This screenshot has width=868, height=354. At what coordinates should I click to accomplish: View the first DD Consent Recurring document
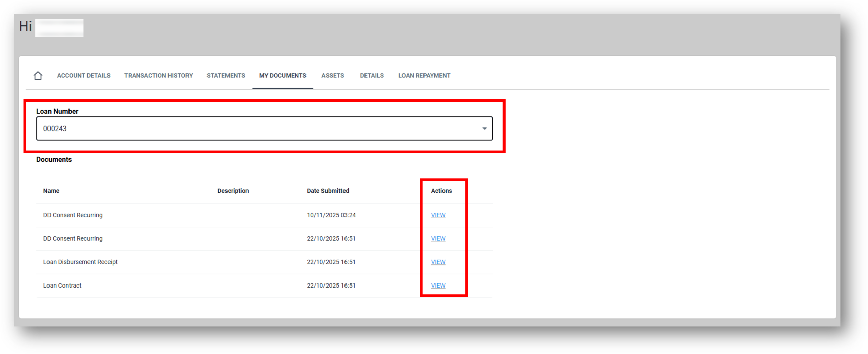tap(438, 215)
